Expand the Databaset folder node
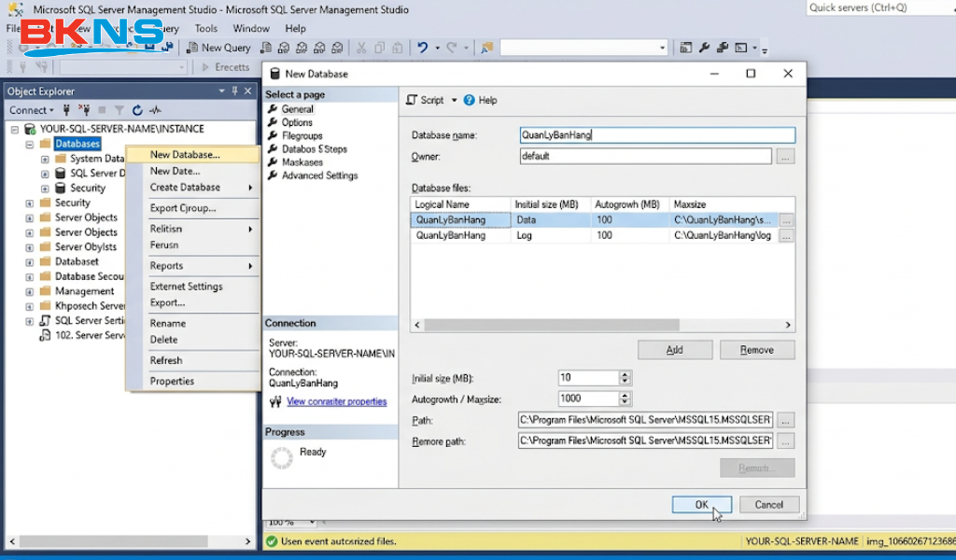The image size is (956, 560). [29, 262]
